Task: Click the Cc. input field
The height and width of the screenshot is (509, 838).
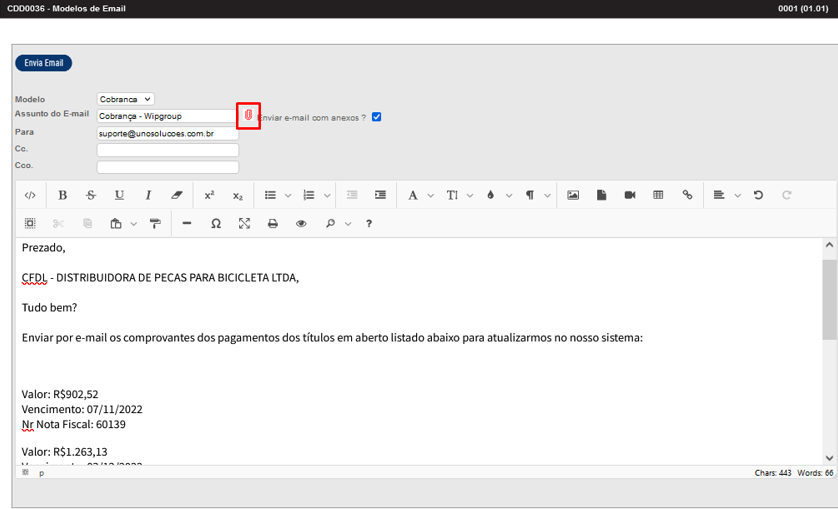Action: (167, 150)
